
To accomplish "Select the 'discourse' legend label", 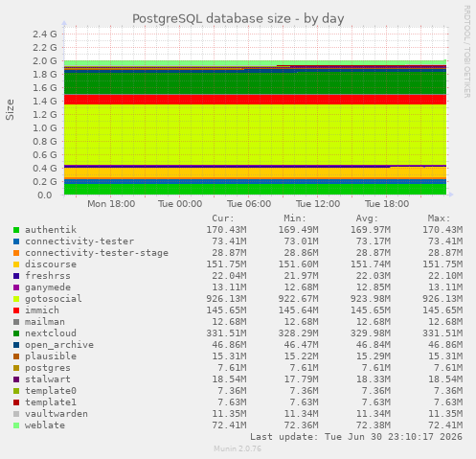I will [x=51, y=264].
